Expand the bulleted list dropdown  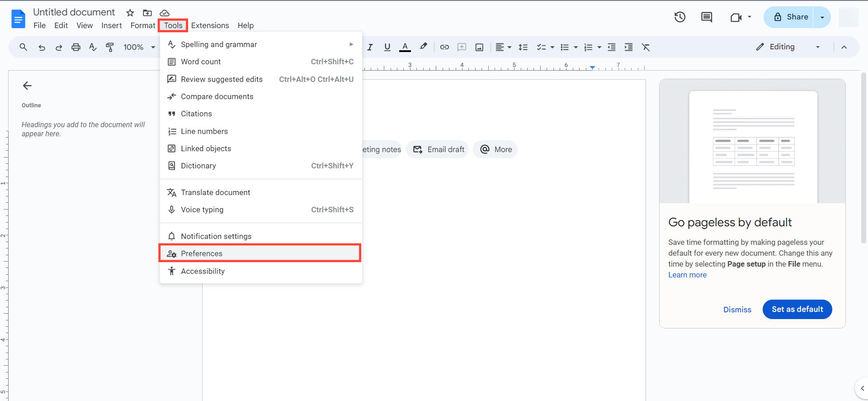[576, 47]
